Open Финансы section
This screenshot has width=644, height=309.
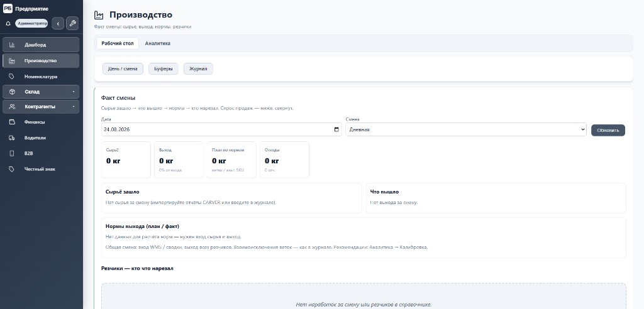pyautogui.click(x=41, y=122)
